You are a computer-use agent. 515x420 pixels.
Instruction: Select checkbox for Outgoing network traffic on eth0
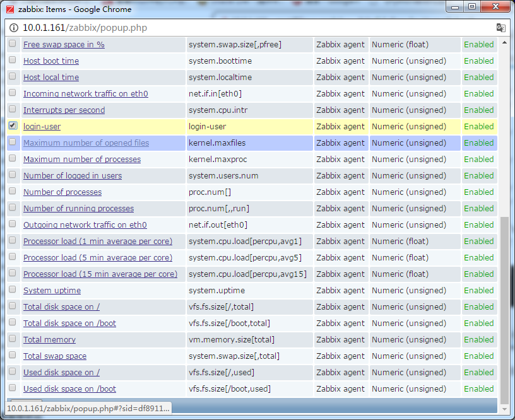tap(13, 224)
